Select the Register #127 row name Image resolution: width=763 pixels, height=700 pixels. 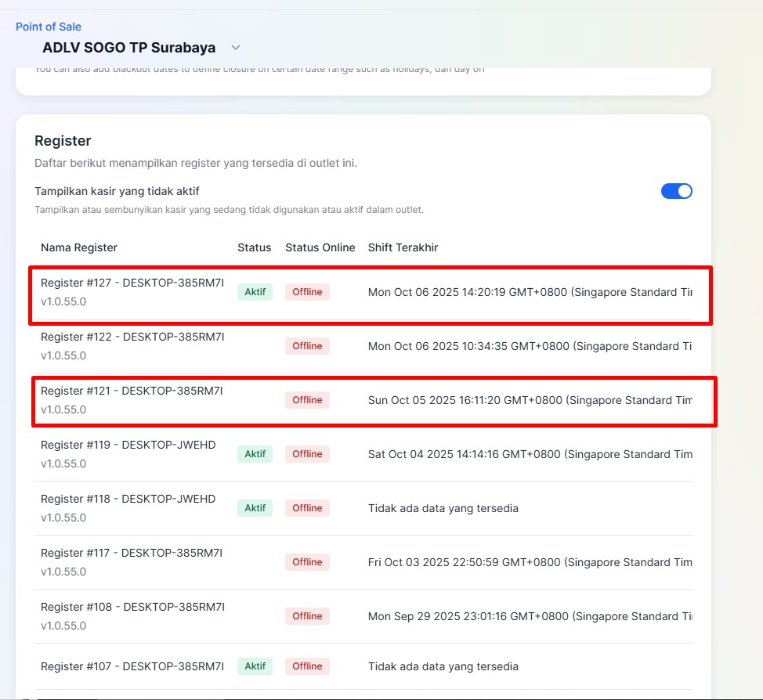[132, 283]
